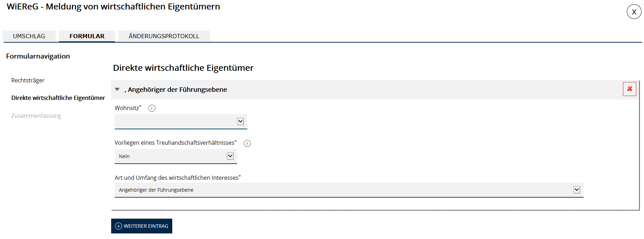Navigate to Rechtsträger in the form navigation
The image size is (644, 239).
[28, 80]
